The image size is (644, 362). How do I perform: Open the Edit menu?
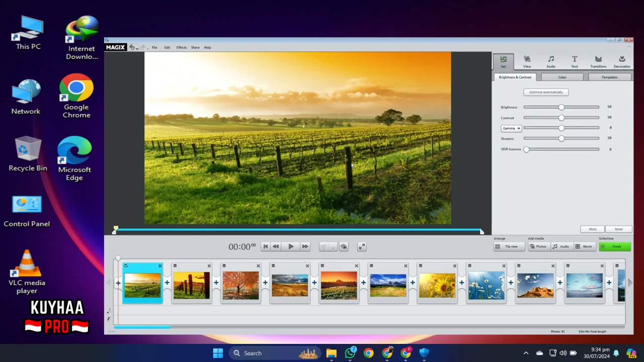coord(167,47)
